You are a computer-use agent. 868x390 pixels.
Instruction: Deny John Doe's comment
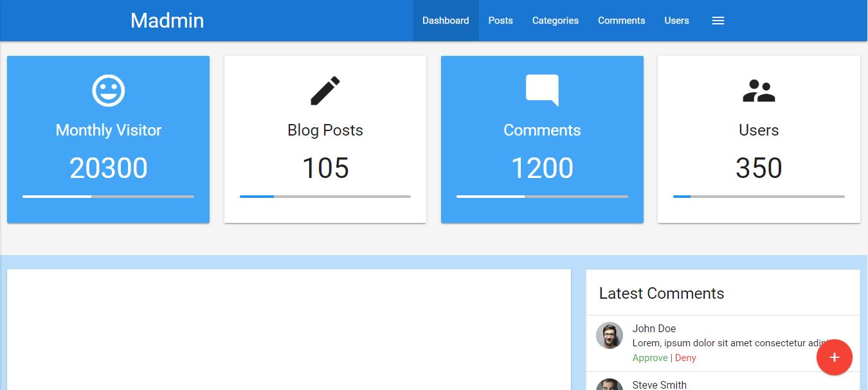tap(685, 358)
